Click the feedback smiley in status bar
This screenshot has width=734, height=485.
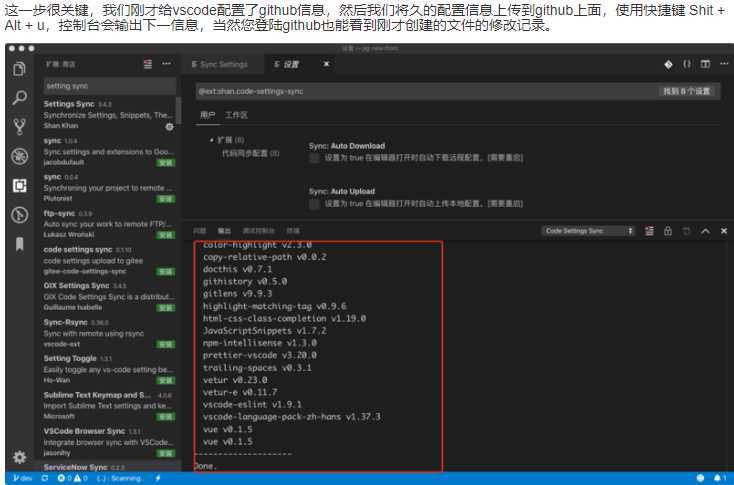700,478
